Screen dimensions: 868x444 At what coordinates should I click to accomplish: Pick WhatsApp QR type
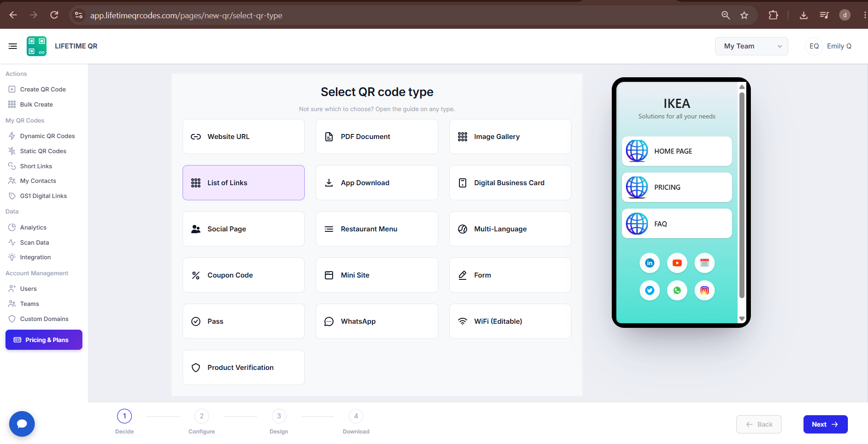377,321
